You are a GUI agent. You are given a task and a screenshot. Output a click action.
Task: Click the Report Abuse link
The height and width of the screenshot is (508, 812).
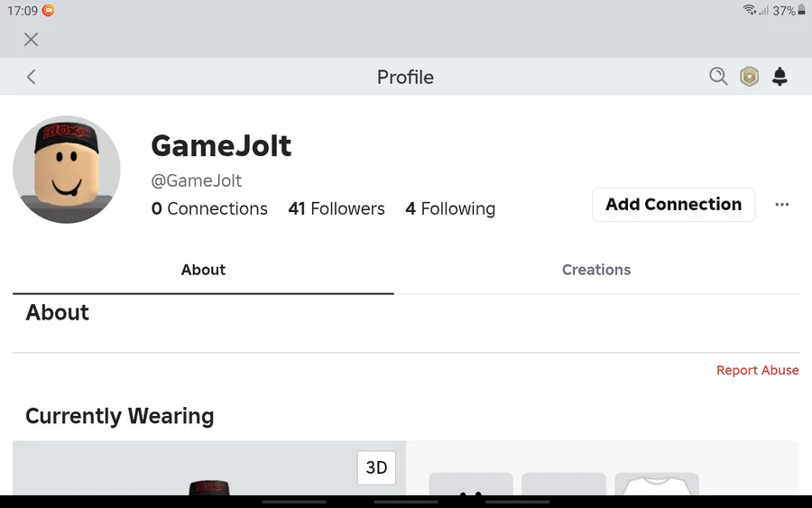tap(757, 370)
